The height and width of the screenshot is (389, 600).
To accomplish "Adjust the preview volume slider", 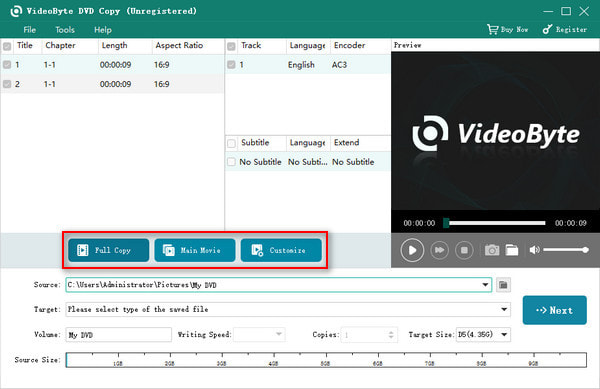I will (x=566, y=250).
